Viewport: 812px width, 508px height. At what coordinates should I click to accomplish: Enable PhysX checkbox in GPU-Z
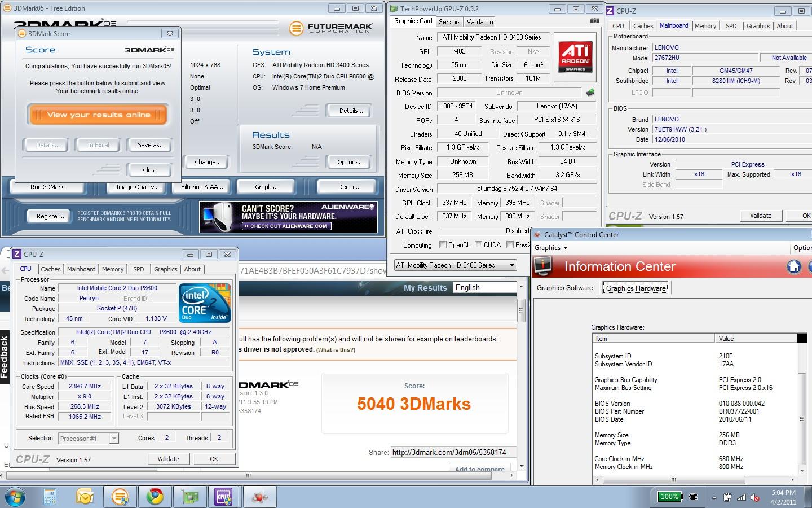point(510,245)
